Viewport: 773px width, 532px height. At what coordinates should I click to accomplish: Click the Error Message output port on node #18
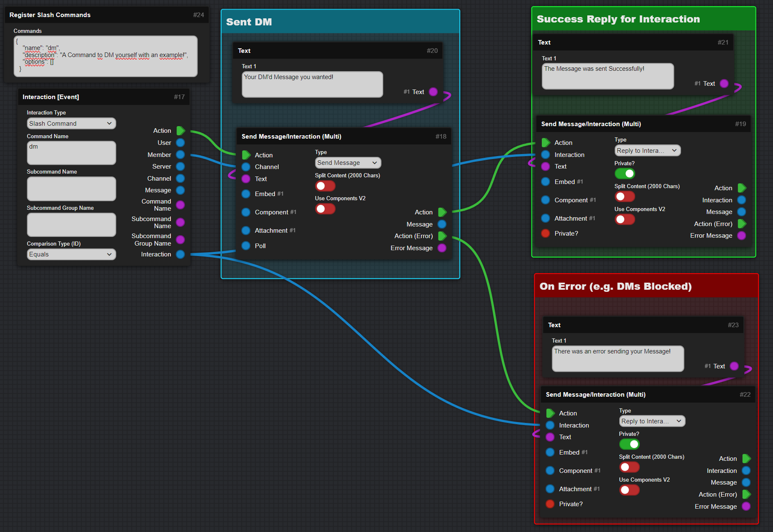tap(442, 248)
